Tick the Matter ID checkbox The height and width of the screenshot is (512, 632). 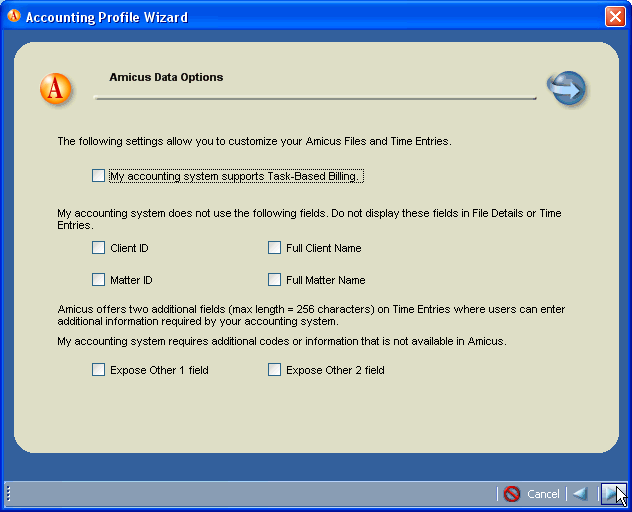point(98,280)
